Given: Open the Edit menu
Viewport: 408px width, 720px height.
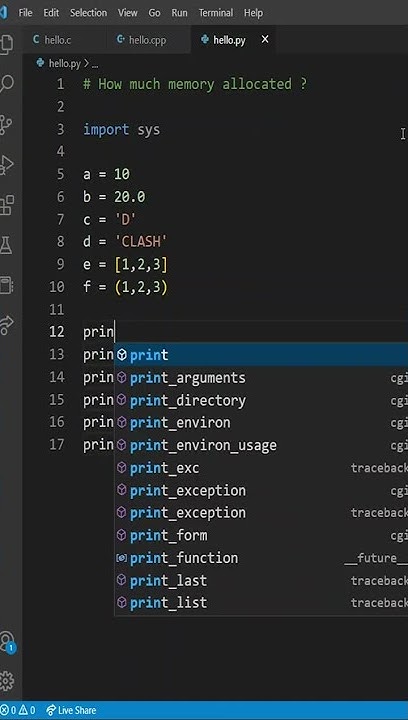Looking at the screenshot, I should tap(51, 13).
